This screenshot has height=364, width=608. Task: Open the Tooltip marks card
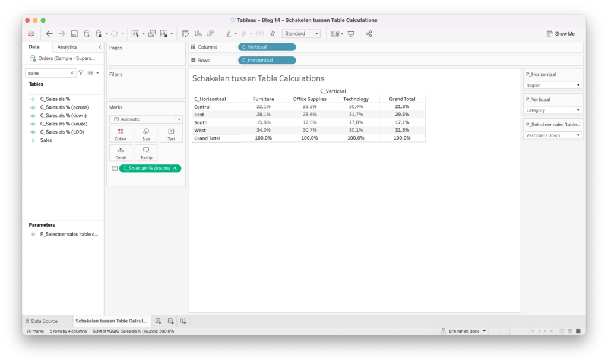145,153
